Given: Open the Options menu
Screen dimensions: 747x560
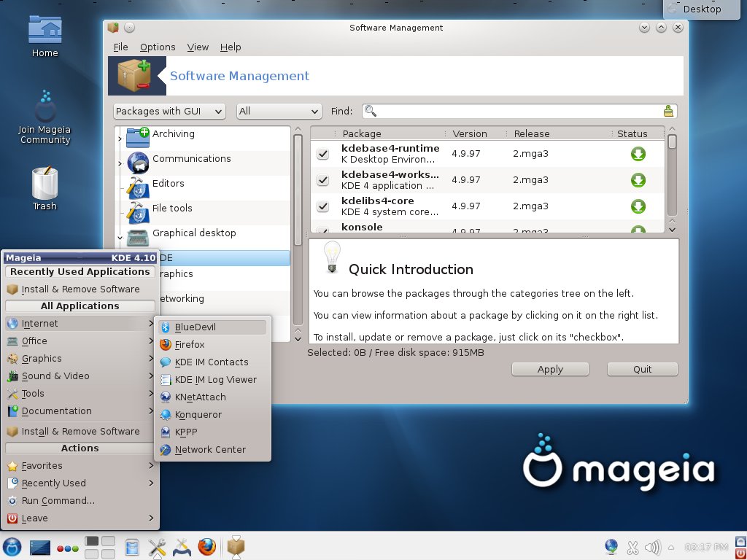Looking at the screenshot, I should [158, 47].
